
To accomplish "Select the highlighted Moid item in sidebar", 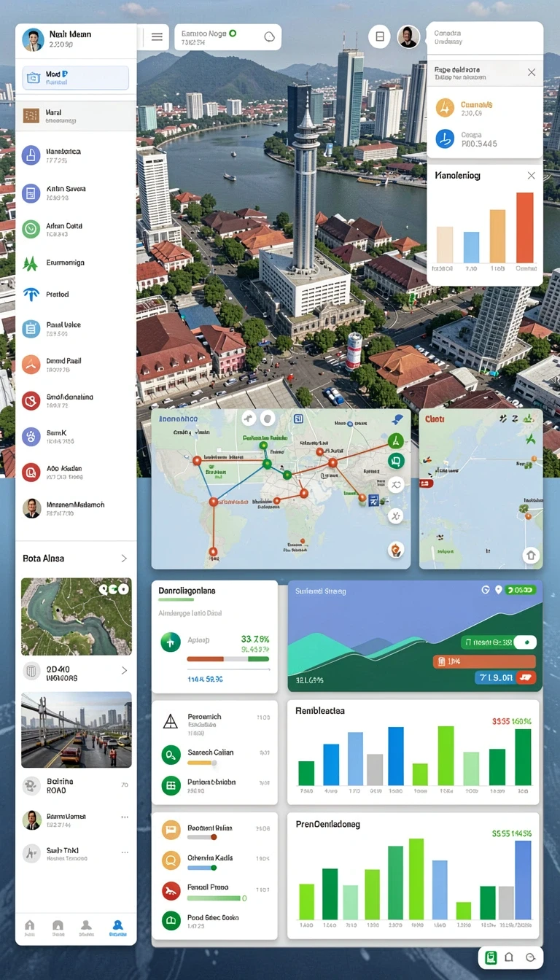I will point(76,78).
